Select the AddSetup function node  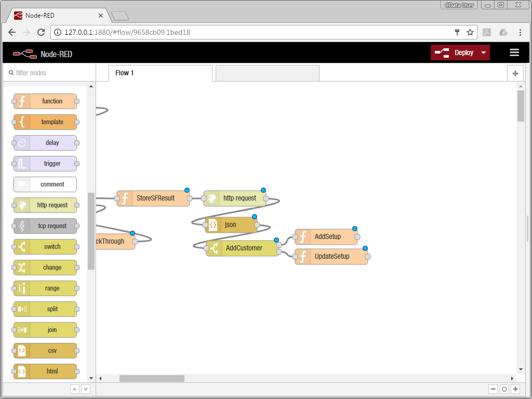point(326,236)
